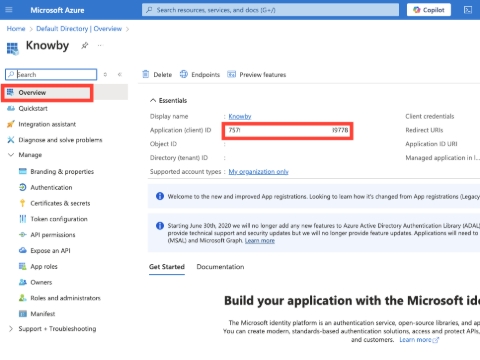Open the more options ellipsis by Knowby

tap(100, 45)
